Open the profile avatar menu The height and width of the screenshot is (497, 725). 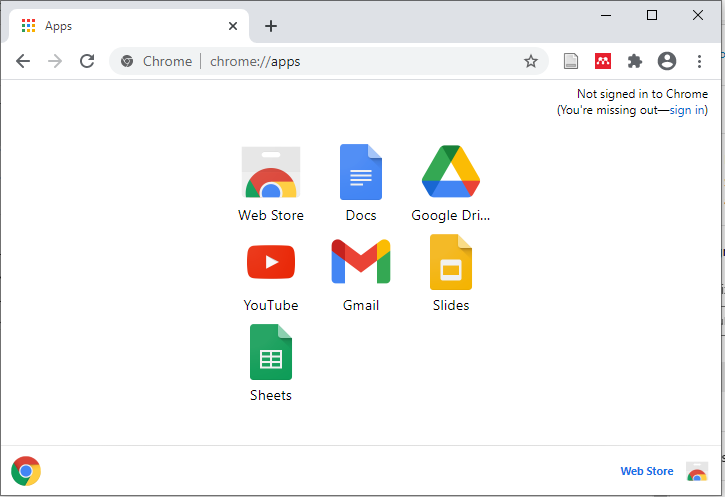point(667,61)
